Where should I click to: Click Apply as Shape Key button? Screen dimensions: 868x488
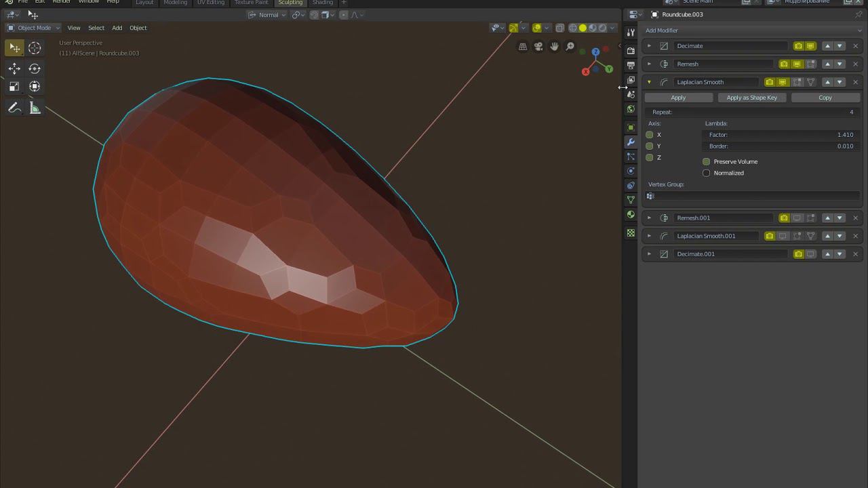point(751,98)
